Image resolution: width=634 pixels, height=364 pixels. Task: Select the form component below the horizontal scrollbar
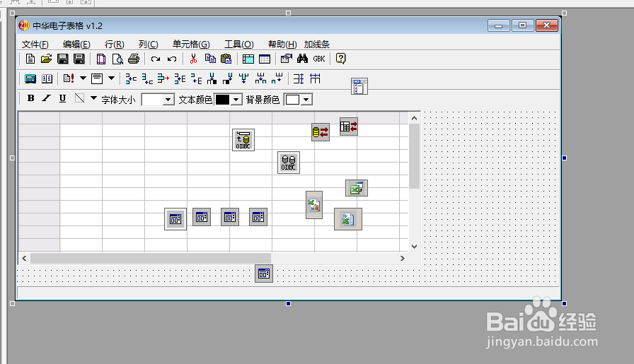(x=264, y=274)
